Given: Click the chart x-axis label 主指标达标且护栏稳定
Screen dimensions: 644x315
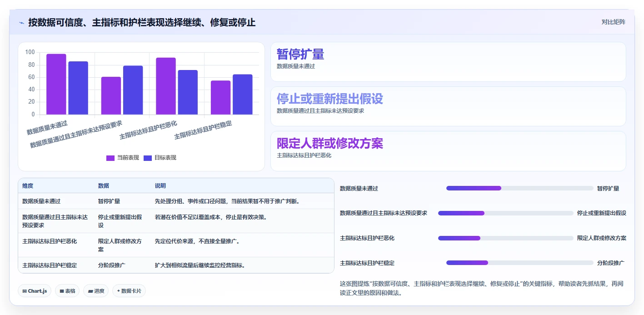Looking at the screenshot, I should click(x=203, y=130).
